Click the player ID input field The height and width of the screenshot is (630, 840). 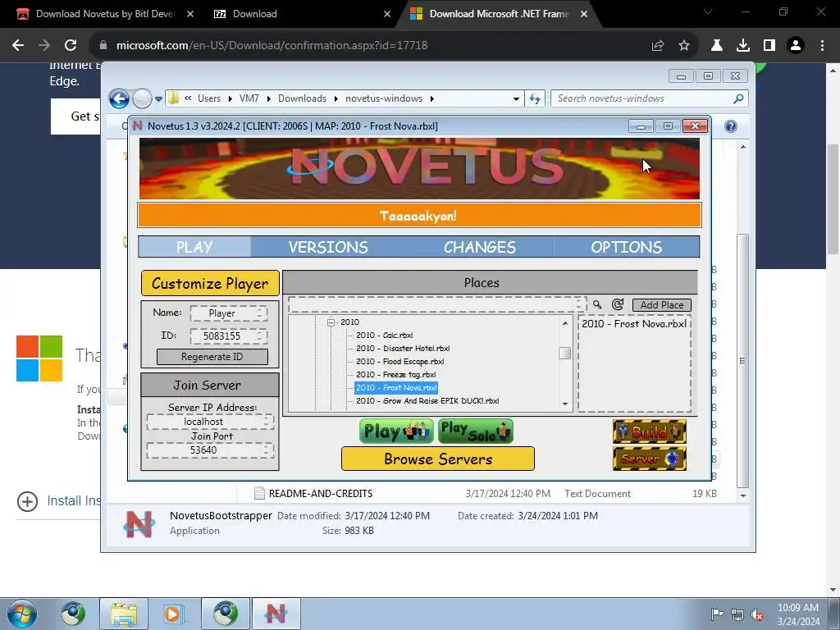[x=229, y=336]
